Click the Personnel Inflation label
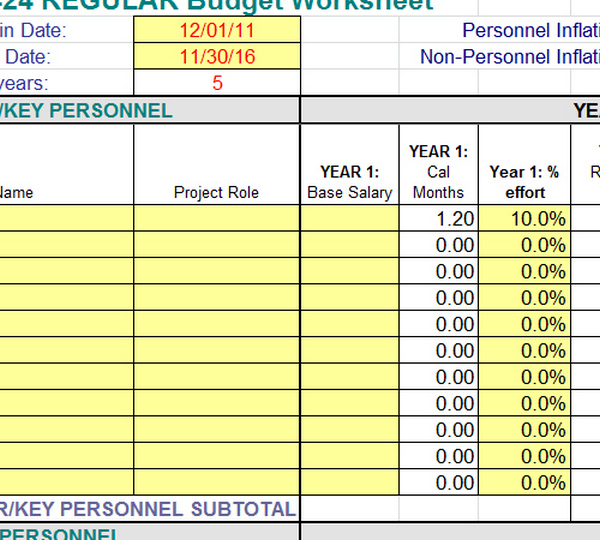Screen dimensions: 600x540 pyautogui.click(x=531, y=31)
